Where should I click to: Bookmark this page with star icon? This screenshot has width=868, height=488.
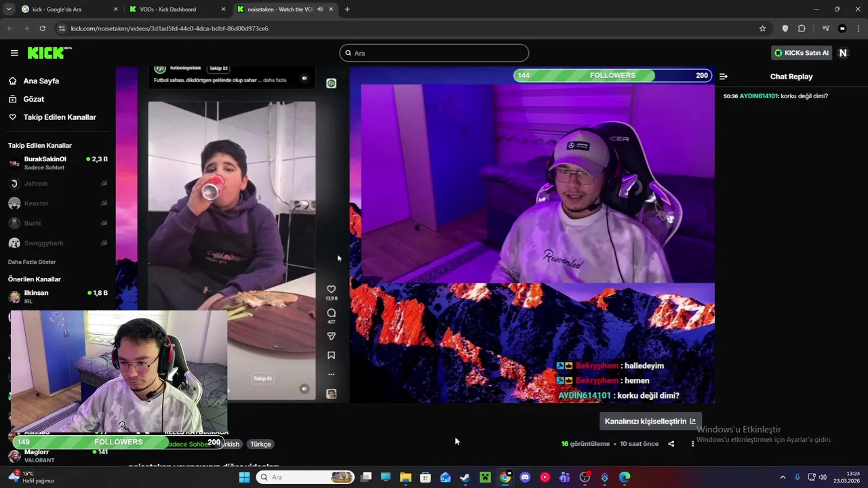[x=762, y=28]
